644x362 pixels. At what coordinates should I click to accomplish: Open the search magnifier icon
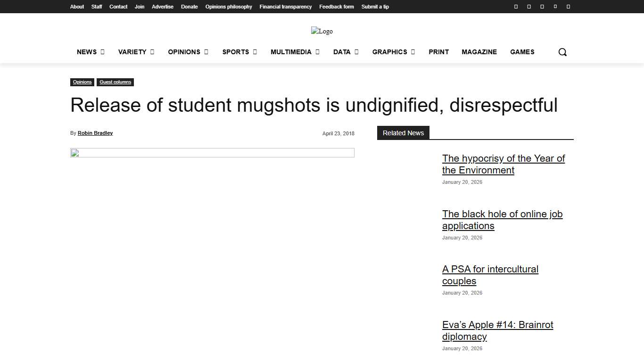pyautogui.click(x=562, y=52)
